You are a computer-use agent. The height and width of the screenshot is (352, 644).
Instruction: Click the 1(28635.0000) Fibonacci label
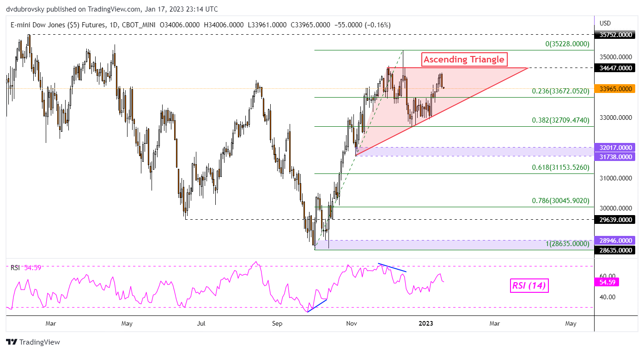point(567,243)
